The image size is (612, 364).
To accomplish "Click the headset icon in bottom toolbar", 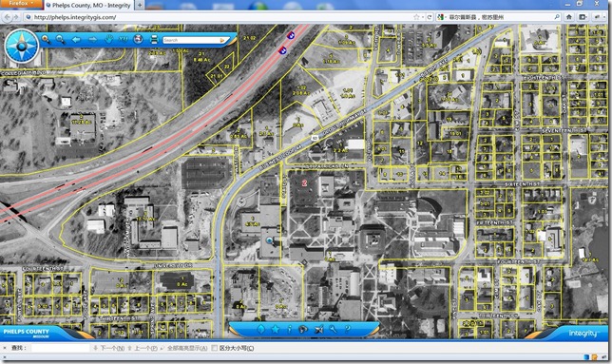I will [303, 329].
